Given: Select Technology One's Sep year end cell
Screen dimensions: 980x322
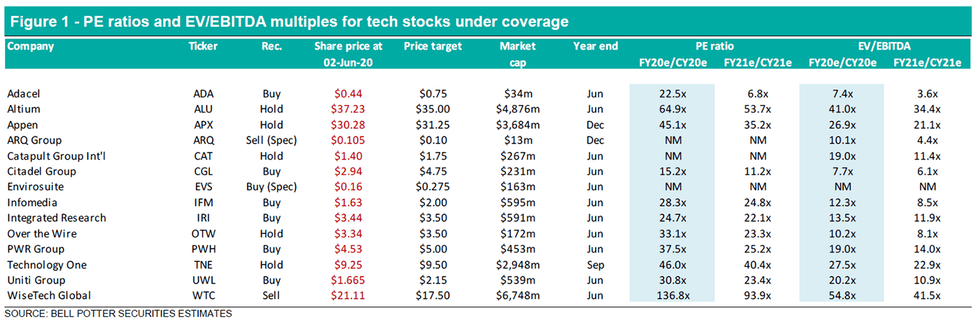Looking at the screenshot, I should (596, 265).
